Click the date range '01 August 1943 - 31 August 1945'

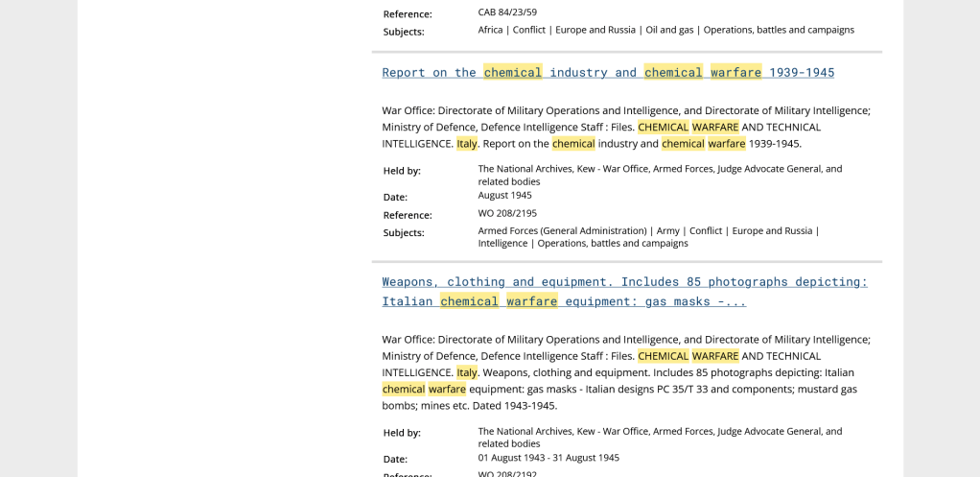coord(548,458)
